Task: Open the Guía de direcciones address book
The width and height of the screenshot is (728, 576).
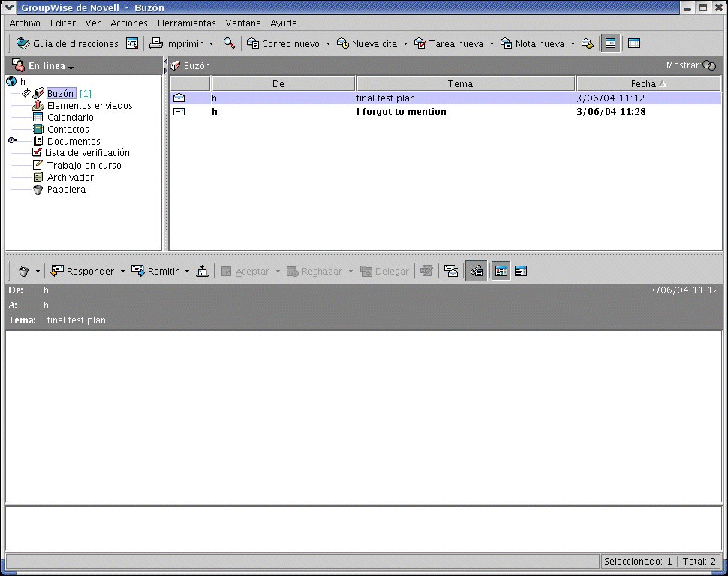Action: pos(68,43)
